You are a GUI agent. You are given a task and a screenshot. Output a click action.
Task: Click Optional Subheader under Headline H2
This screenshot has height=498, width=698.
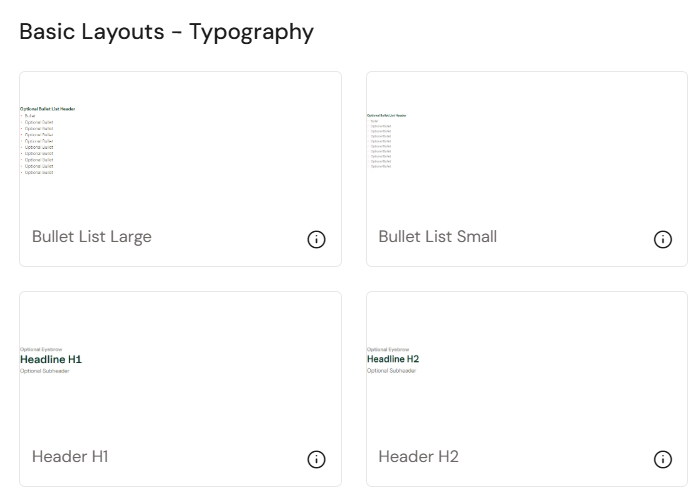(391, 371)
